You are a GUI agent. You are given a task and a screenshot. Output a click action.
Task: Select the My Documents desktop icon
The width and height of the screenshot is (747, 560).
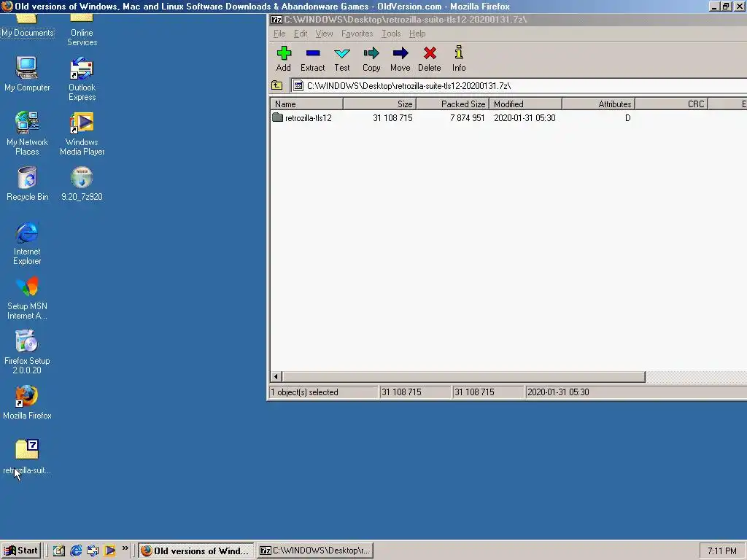[x=27, y=26]
